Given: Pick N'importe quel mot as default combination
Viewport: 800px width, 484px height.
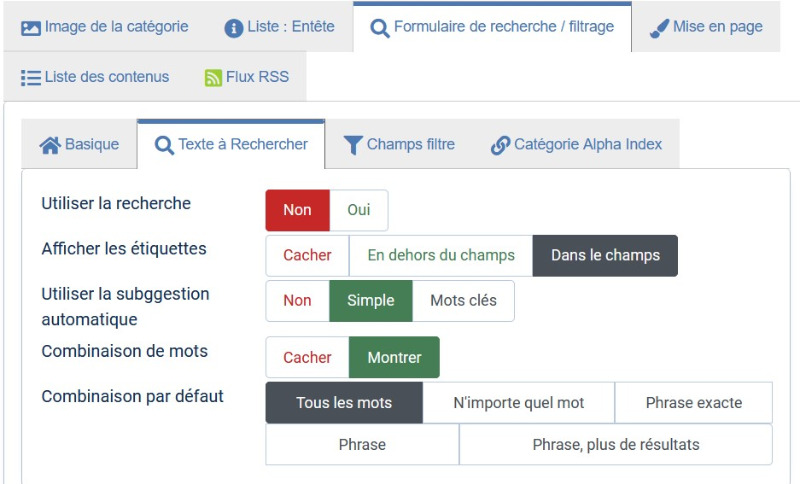Looking at the screenshot, I should coord(518,403).
